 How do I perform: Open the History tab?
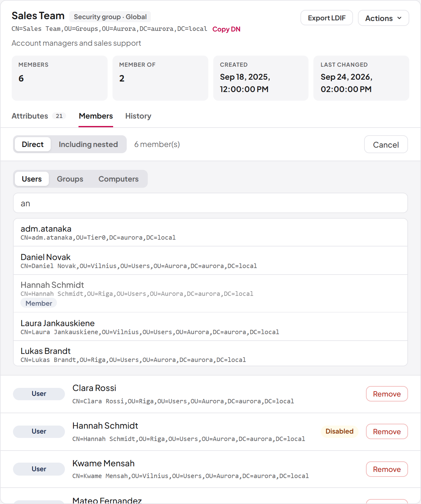click(x=138, y=116)
